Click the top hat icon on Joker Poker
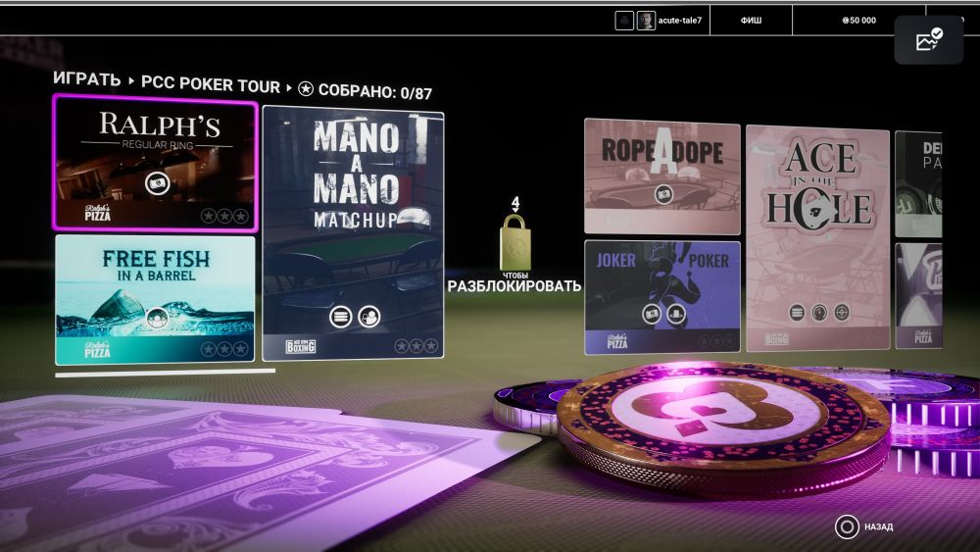Viewport: 980px width, 552px height. tap(676, 314)
